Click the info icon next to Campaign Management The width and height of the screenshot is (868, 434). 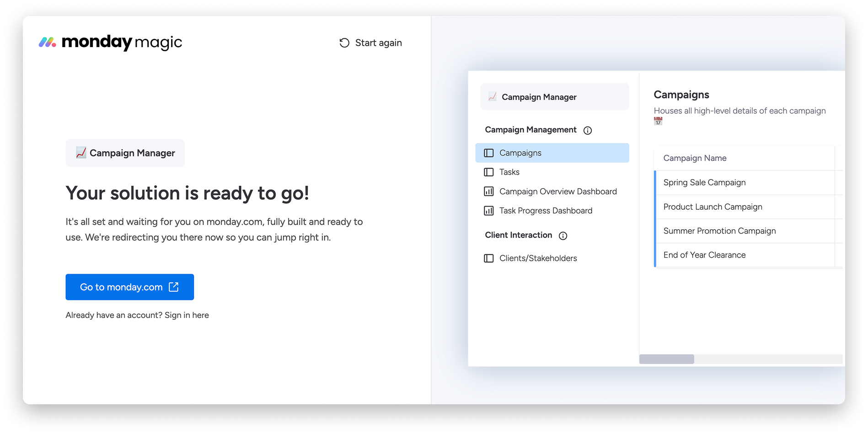588,131
